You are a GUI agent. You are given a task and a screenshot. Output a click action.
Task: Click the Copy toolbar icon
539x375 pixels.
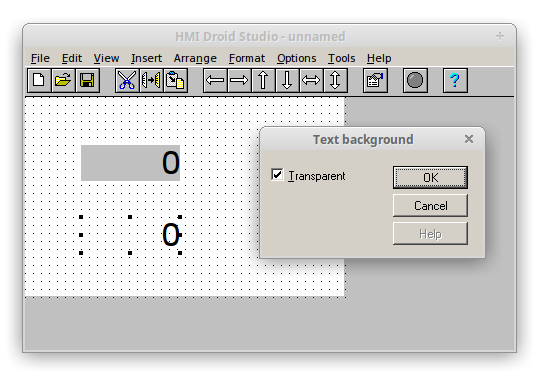(x=151, y=81)
